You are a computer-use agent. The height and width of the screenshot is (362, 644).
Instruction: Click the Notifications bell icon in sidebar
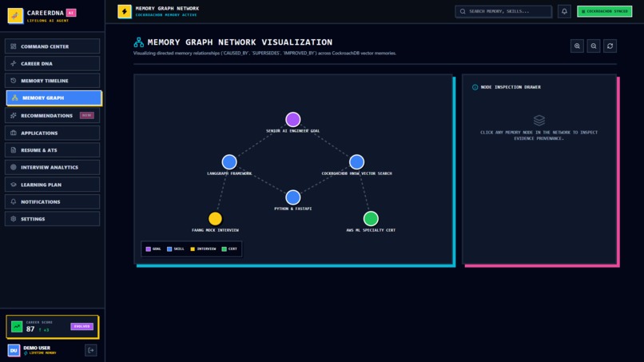click(x=13, y=201)
